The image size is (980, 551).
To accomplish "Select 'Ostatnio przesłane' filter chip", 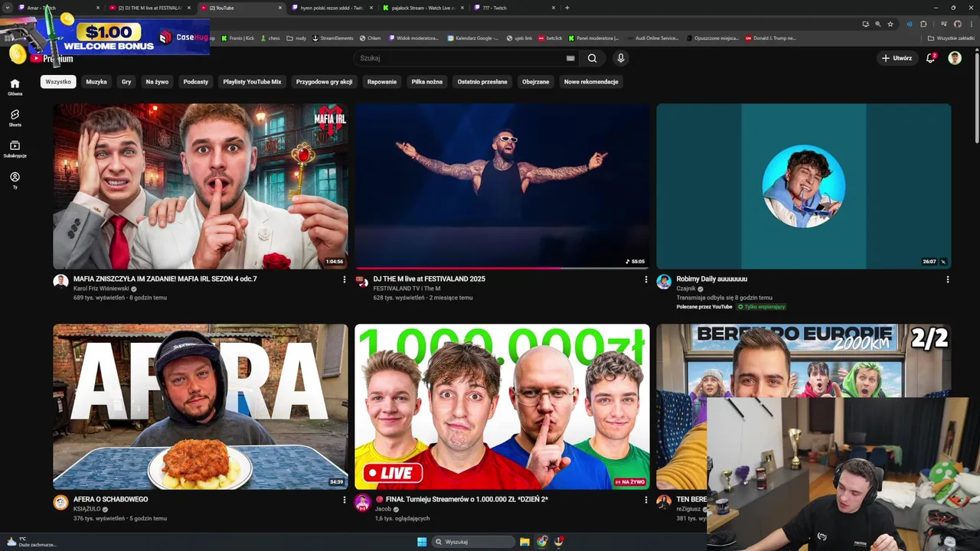I will click(x=482, y=82).
